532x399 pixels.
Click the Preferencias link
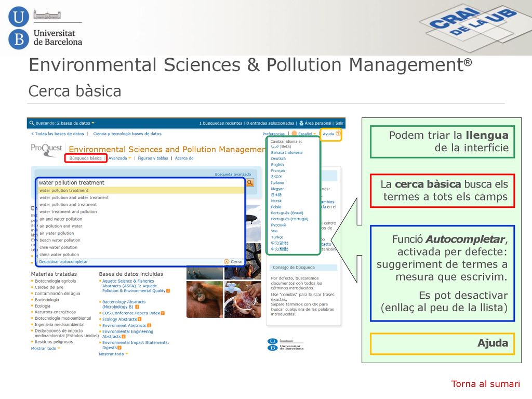coord(273,134)
